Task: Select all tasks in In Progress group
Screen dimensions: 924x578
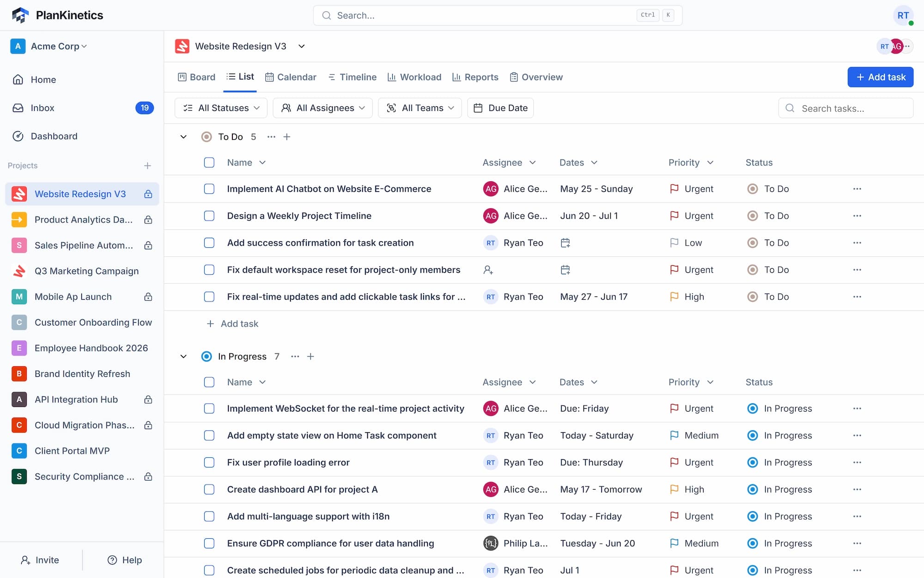Action: coord(209,382)
